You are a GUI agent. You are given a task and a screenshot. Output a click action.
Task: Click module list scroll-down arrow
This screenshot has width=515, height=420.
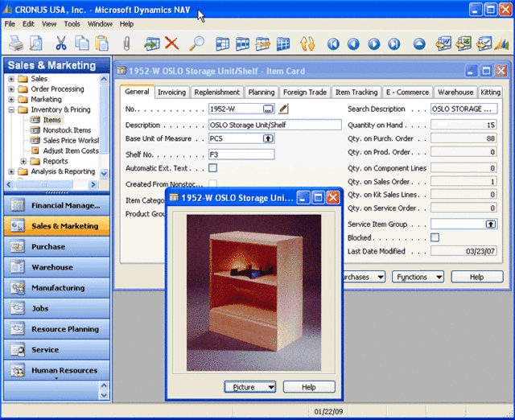point(104,395)
